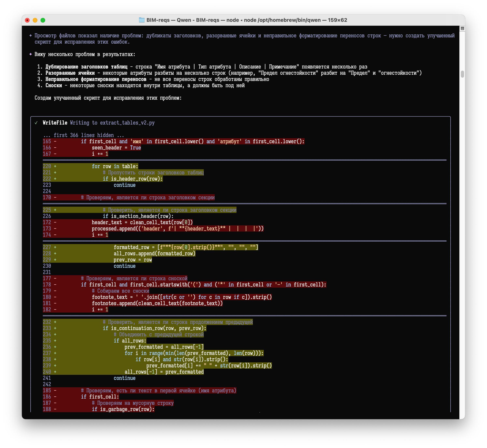The width and height of the screenshot is (487, 448).
Task: Click the red close window button
Action: coord(27,20)
